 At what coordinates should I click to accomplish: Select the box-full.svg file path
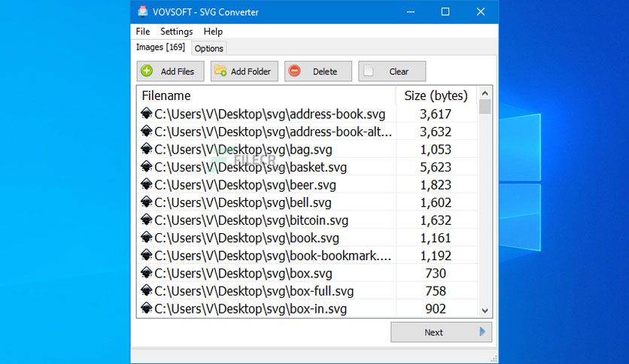coord(254,291)
